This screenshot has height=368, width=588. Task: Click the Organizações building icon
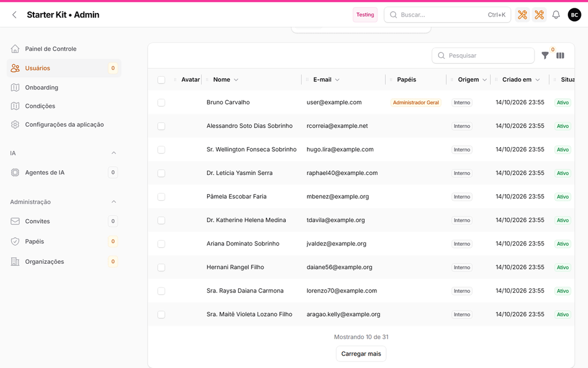coord(15,262)
